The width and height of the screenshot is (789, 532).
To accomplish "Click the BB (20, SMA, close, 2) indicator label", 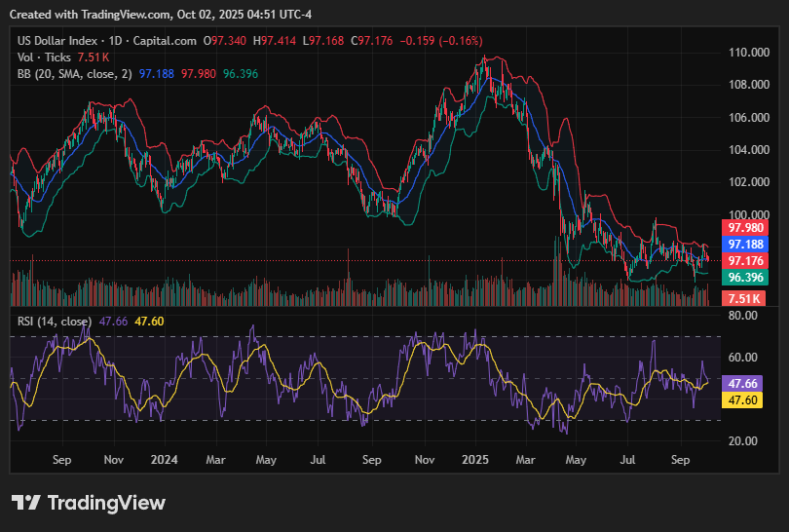I will (x=75, y=73).
